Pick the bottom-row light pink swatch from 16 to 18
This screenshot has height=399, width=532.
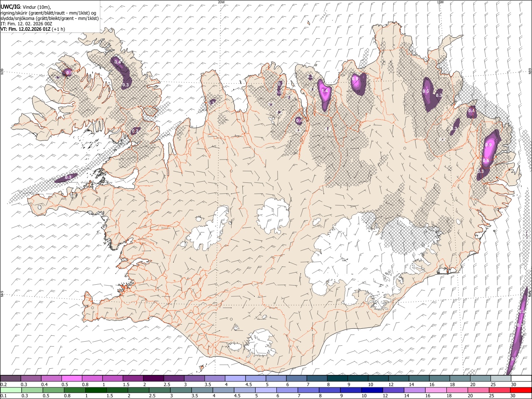tap(435, 390)
